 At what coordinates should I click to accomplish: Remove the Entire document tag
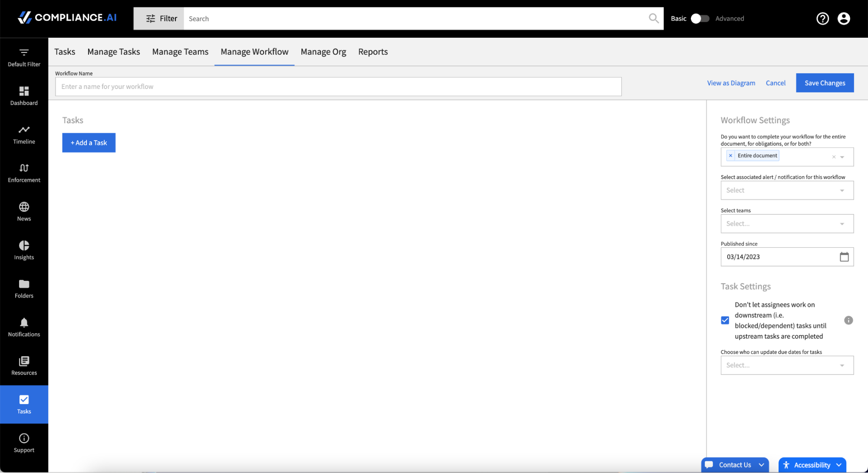pos(730,155)
